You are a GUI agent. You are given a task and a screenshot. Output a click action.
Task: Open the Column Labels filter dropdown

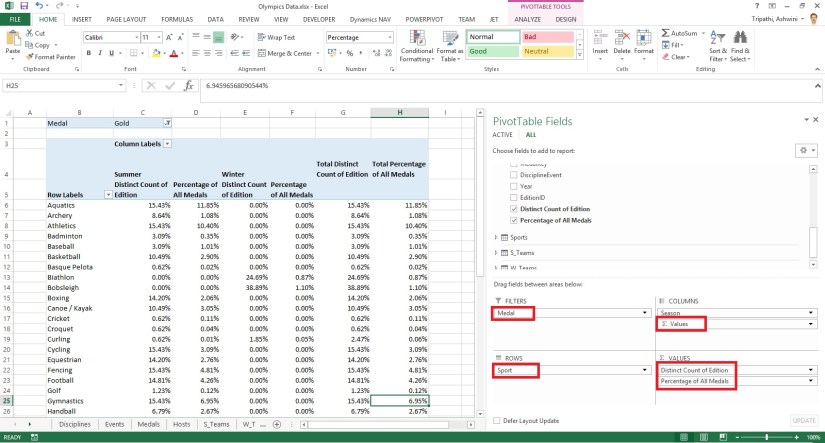[167, 144]
